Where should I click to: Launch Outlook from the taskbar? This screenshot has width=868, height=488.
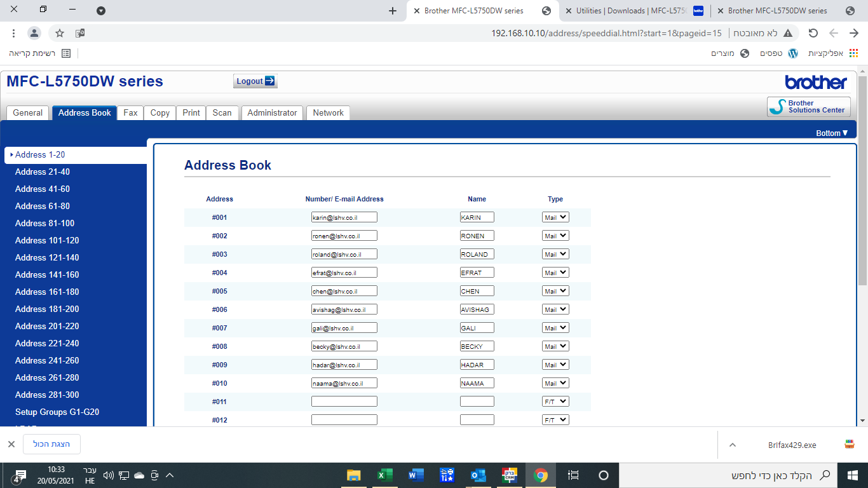(478, 475)
